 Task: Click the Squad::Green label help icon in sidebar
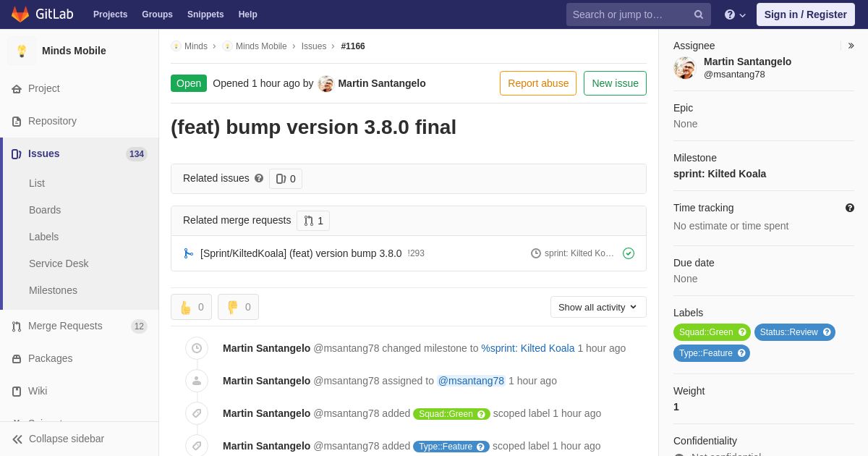click(x=742, y=332)
